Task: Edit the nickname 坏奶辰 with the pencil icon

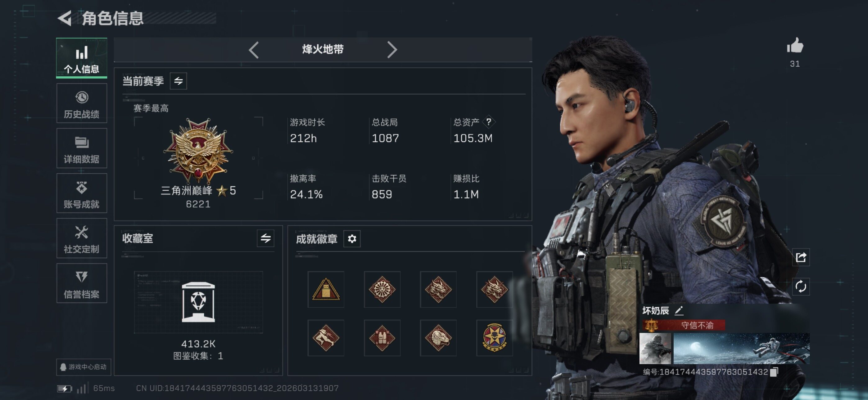Action: click(x=679, y=310)
